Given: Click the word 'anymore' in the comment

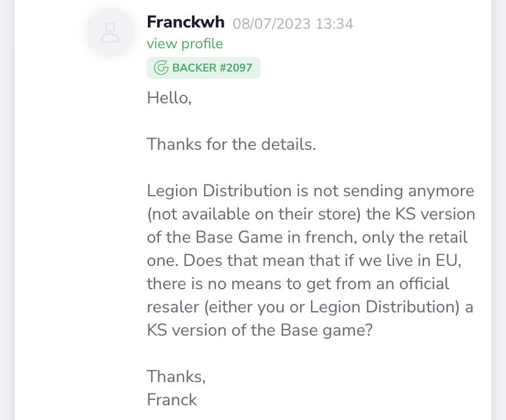Looking at the screenshot, I should point(441,192).
